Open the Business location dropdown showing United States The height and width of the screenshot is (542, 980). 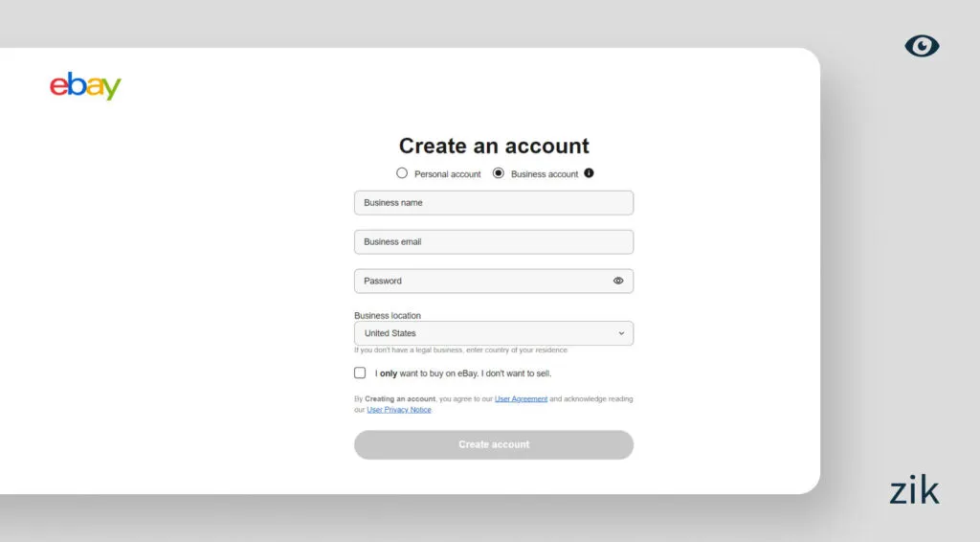pos(493,333)
